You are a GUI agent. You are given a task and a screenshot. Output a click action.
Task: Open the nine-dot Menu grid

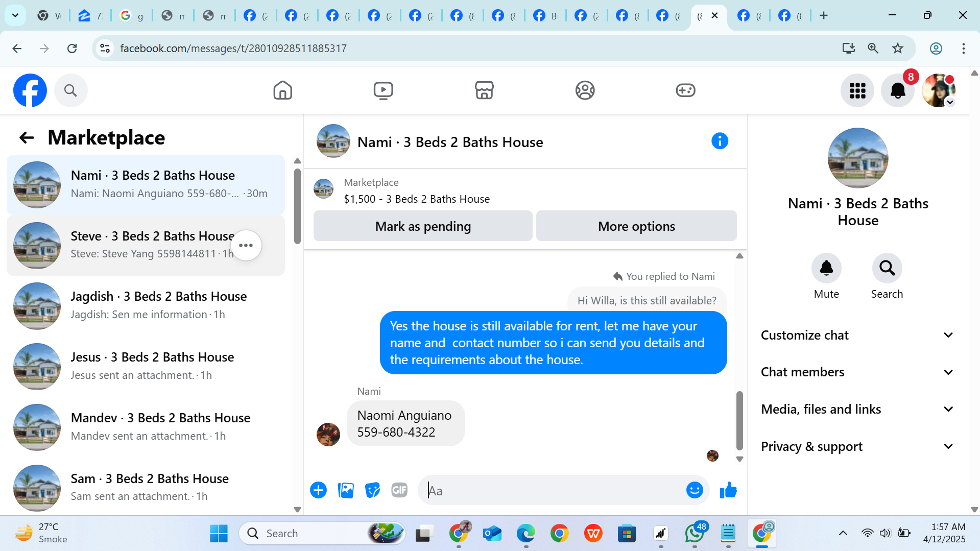click(857, 91)
